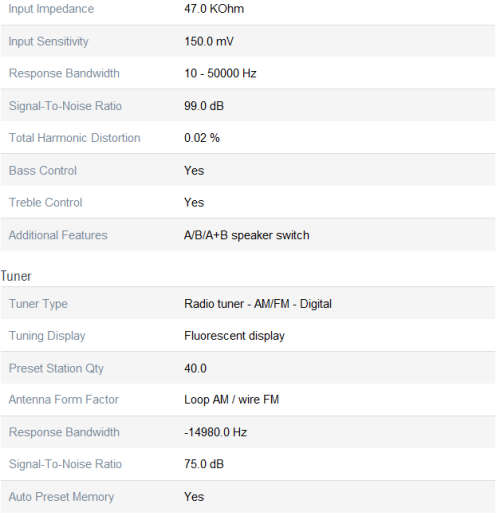Select the 47.0 KOhm value

coord(215,9)
